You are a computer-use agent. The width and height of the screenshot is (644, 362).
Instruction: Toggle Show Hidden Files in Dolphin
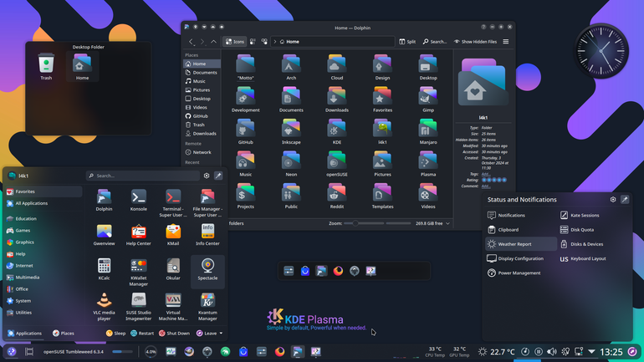click(475, 42)
